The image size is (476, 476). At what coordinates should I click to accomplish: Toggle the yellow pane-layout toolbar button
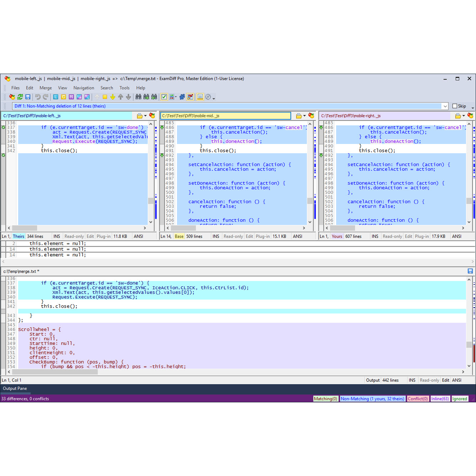point(200,97)
